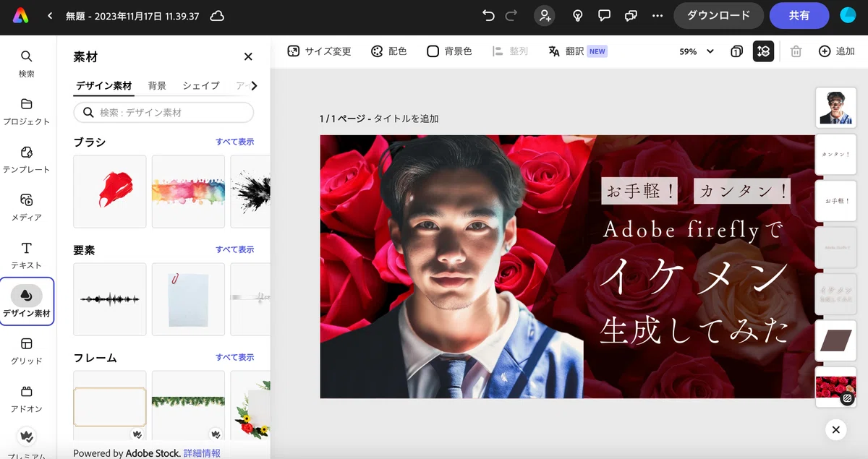This screenshot has height=459, width=868.
Task: Click タイトルを追加 page title text
Action: tap(406, 119)
